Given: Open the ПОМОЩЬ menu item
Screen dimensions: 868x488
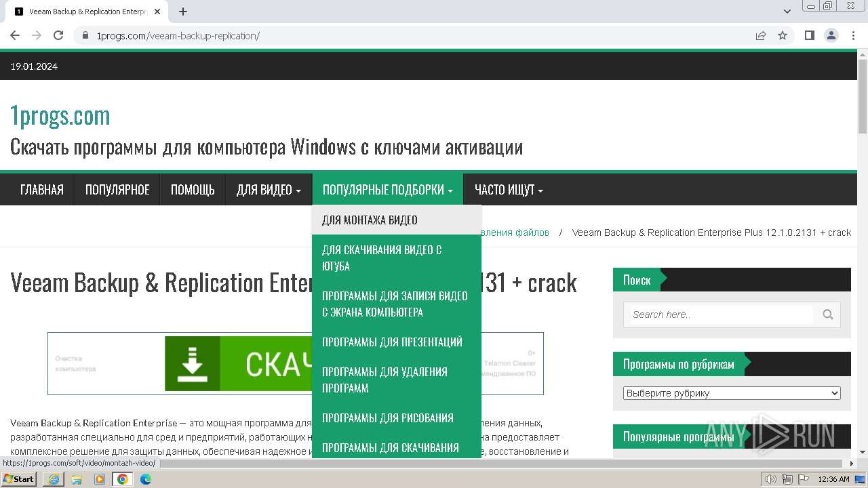Looking at the screenshot, I should (x=193, y=190).
